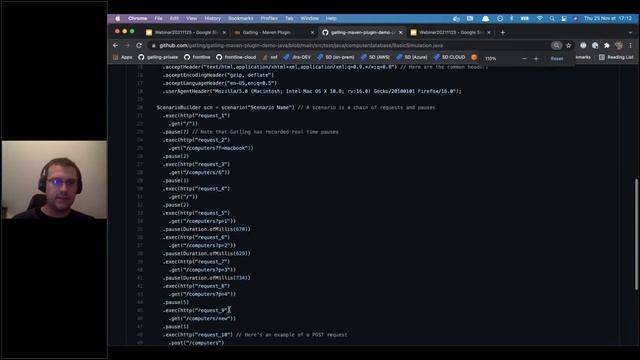
Task: Open the frontline bookmark
Action: pyautogui.click(x=197, y=57)
